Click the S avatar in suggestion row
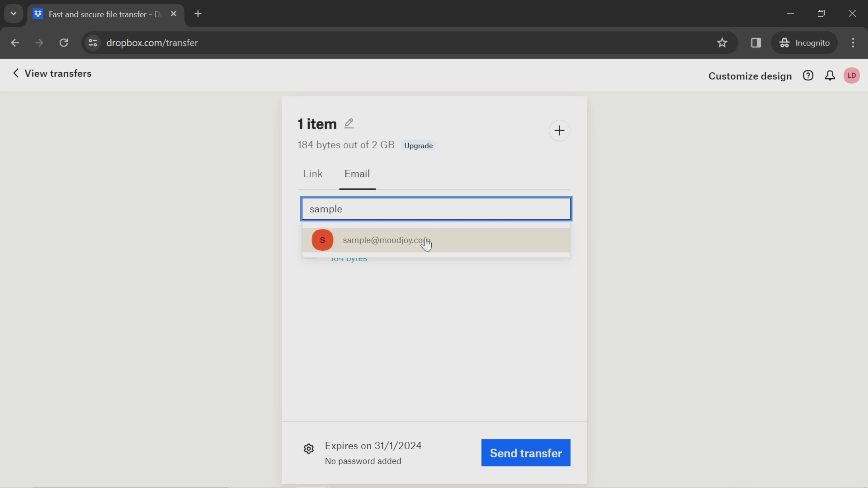Viewport: 868px width, 488px height. (x=323, y=240)
